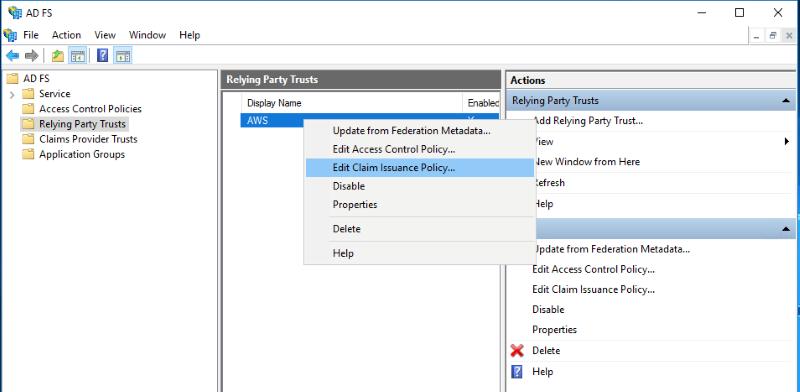Click the Forward arrow toolbar icon
800x392 pixels.
32,56
